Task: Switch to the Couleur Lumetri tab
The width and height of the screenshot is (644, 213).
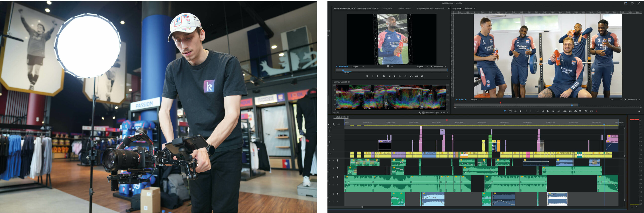Action: coord(404,8)
